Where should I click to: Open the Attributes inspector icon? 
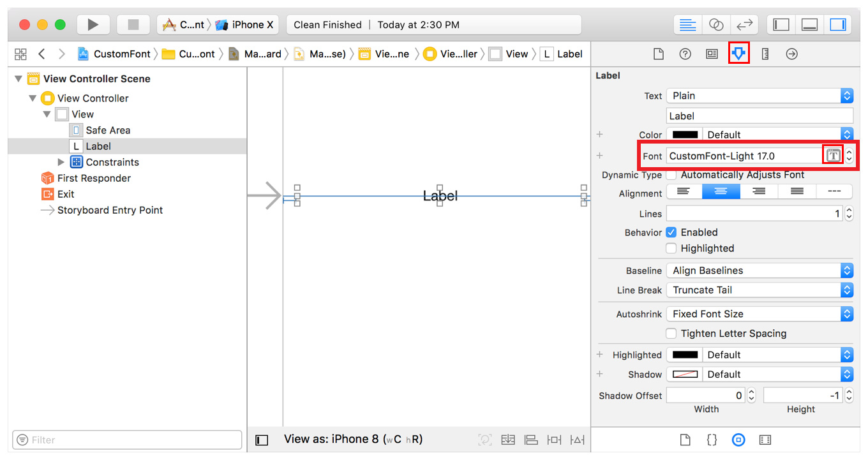[738, 54]
